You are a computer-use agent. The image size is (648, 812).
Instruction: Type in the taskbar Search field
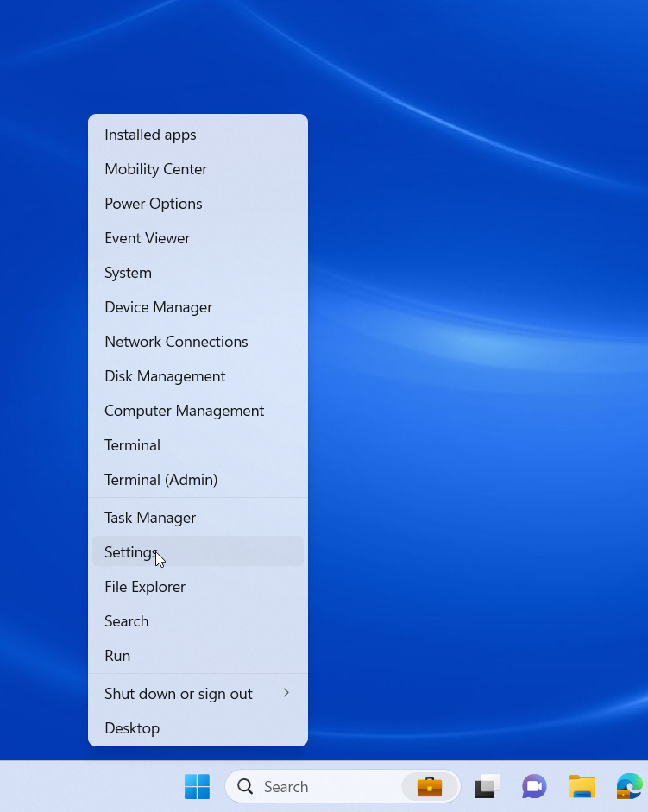click(328, 786)
